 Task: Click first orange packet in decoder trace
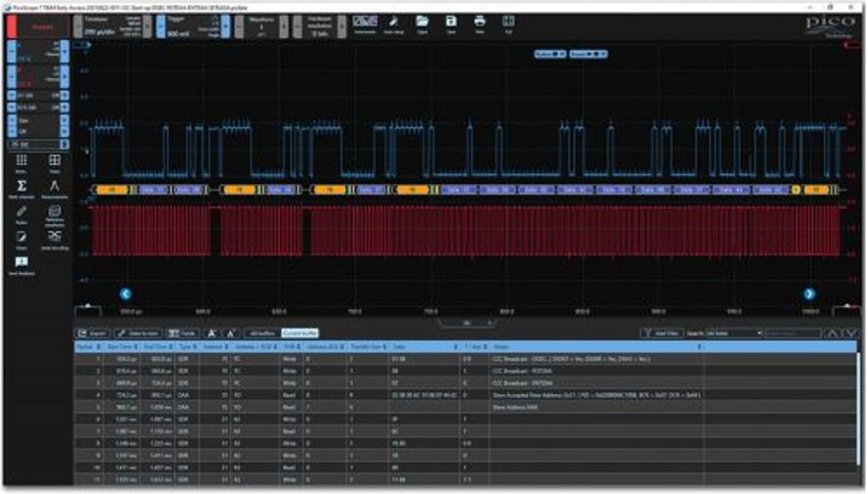(x=113, y=190)
